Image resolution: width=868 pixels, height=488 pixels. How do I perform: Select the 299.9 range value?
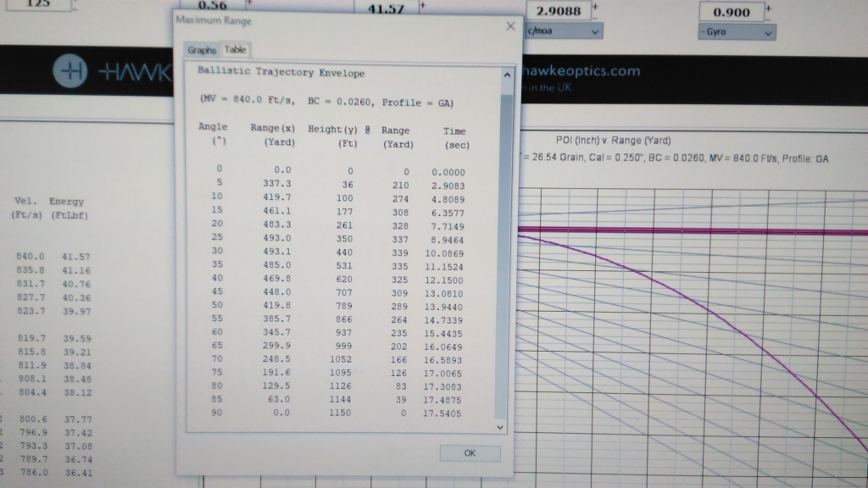(x=277, y=346)
